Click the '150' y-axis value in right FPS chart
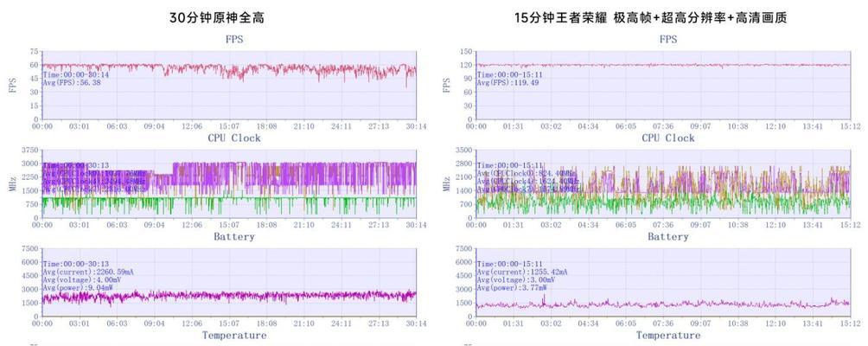 tap(465, 52)
